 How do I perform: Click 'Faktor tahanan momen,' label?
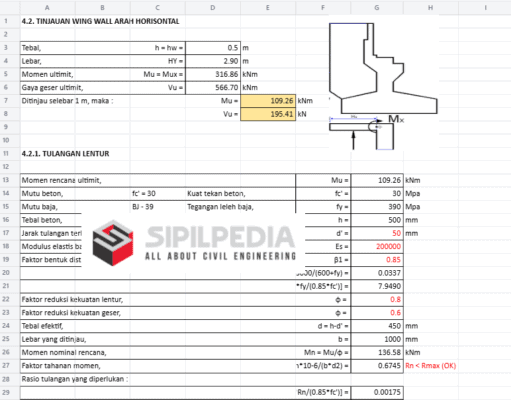click(x=61, y=366)
